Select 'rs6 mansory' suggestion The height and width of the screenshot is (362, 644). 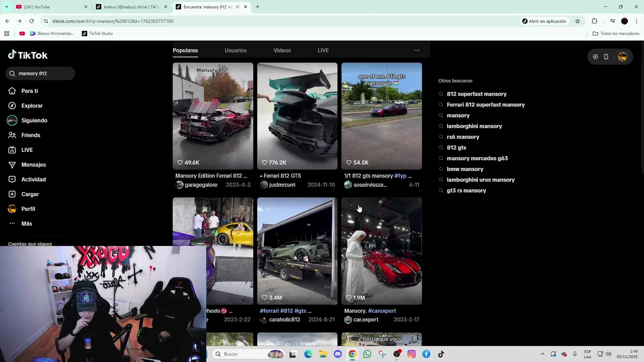click(x=463, y=137)
